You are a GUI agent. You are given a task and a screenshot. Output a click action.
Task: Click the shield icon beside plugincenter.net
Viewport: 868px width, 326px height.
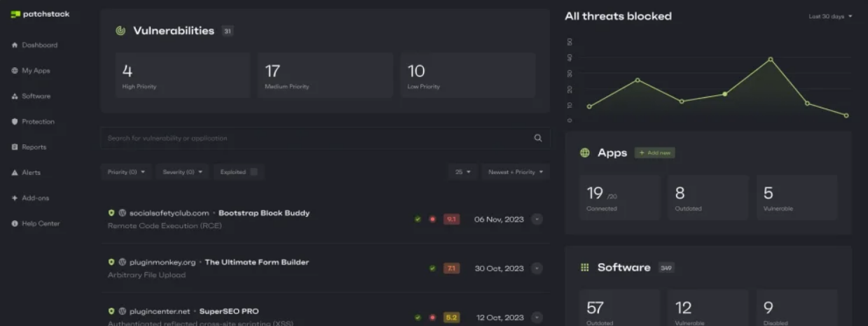point(111,311)
